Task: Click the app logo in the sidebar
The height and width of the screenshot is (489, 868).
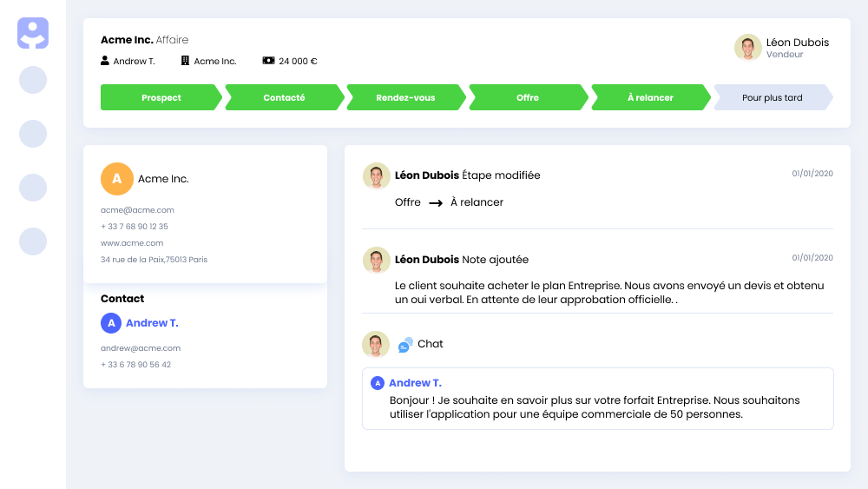Action: point(33,33)
